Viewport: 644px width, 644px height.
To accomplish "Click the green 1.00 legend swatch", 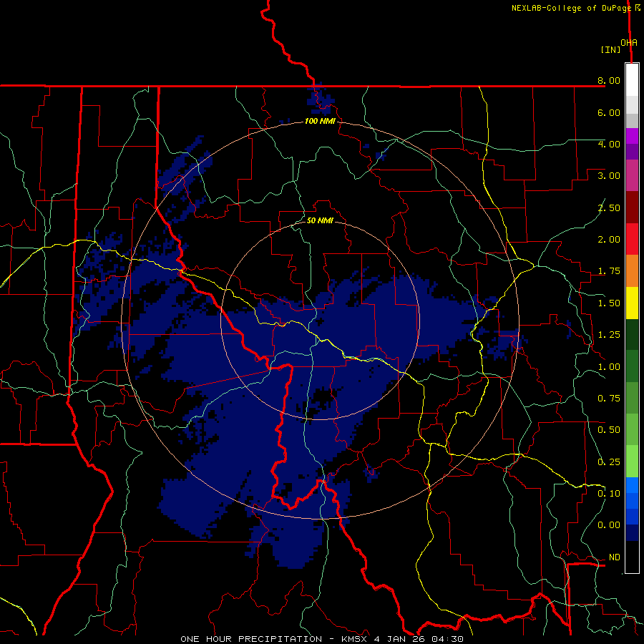I will (x=632, y=366).
